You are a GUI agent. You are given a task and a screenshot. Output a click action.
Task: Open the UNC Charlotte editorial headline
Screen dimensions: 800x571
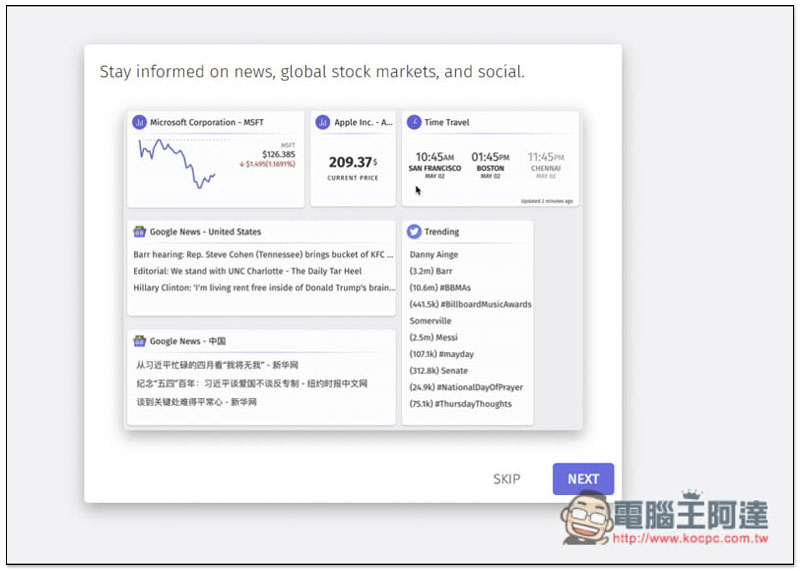[x=247, y=271]
